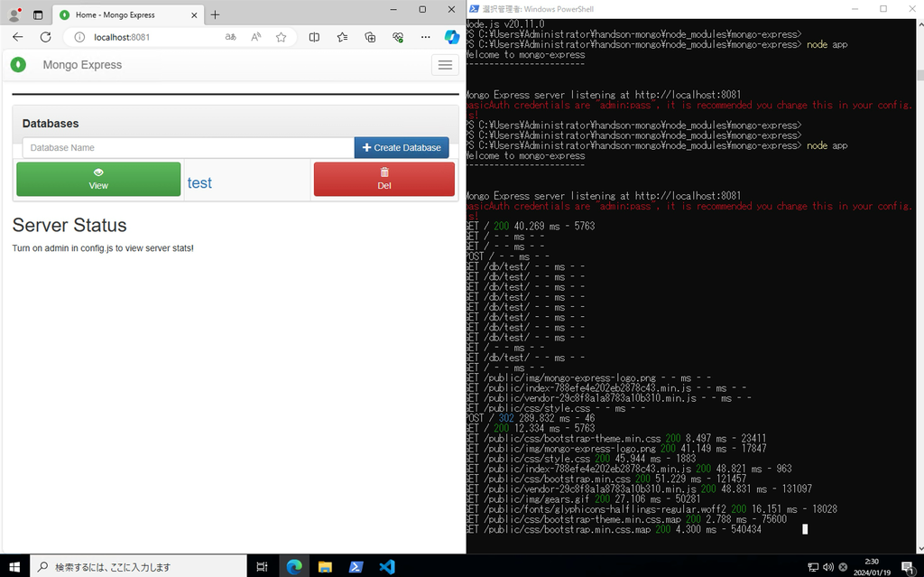924x577 pixels.
Task: Click the Mongo Express brand link
Action: point(82,65)
